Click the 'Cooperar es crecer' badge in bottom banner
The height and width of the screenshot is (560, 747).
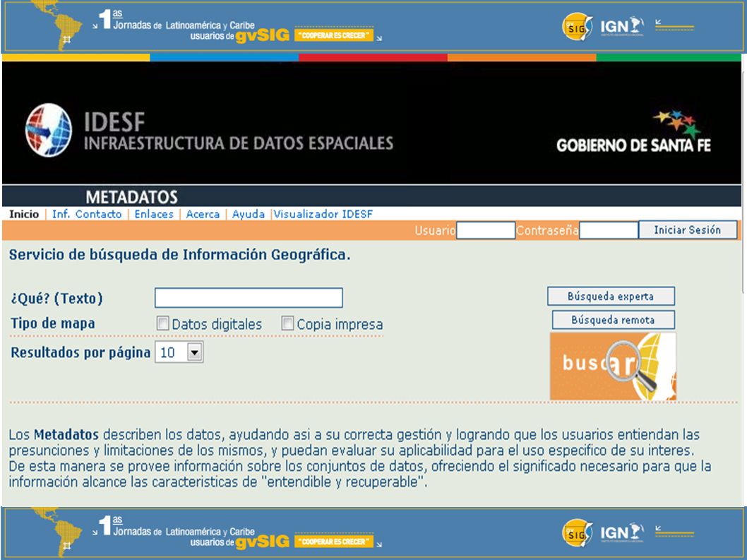tap(334, 542)
